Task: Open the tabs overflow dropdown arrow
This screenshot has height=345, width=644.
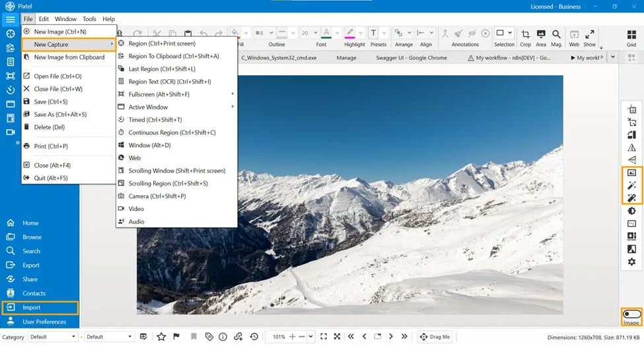Action: pos(613,57)
